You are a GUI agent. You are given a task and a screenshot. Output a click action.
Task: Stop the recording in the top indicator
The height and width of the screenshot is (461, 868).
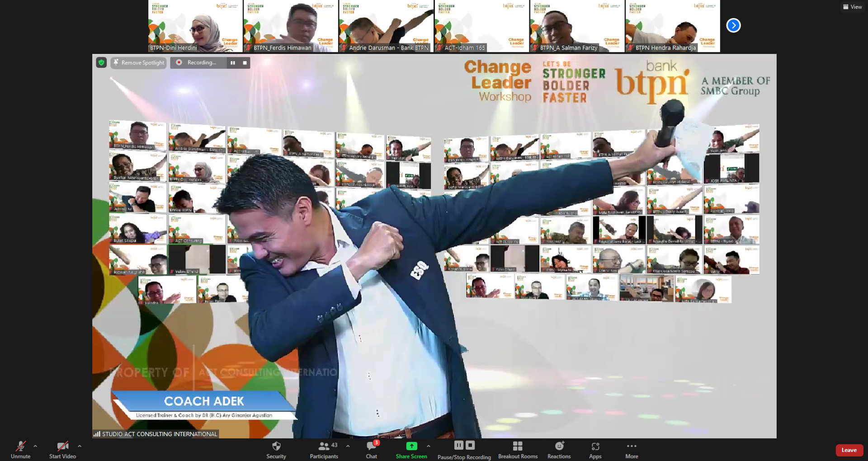(x=245, y=63)
